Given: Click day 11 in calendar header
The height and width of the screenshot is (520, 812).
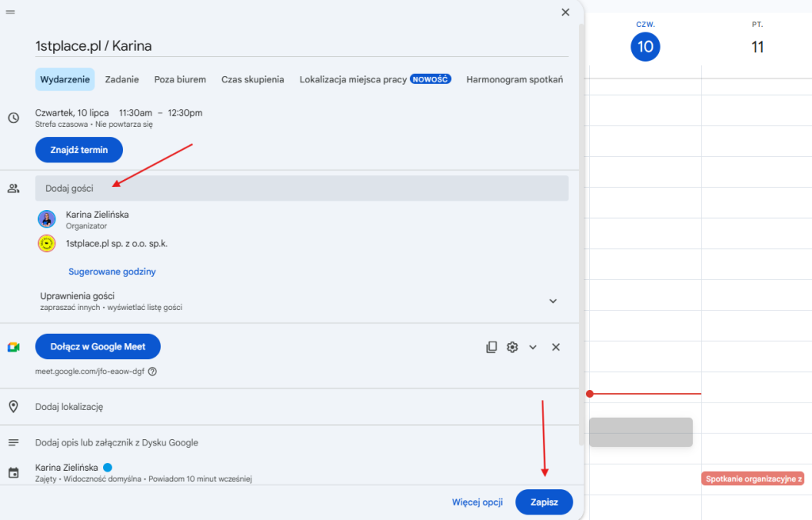Looking at the screenshot, I should tap(757, 47).
